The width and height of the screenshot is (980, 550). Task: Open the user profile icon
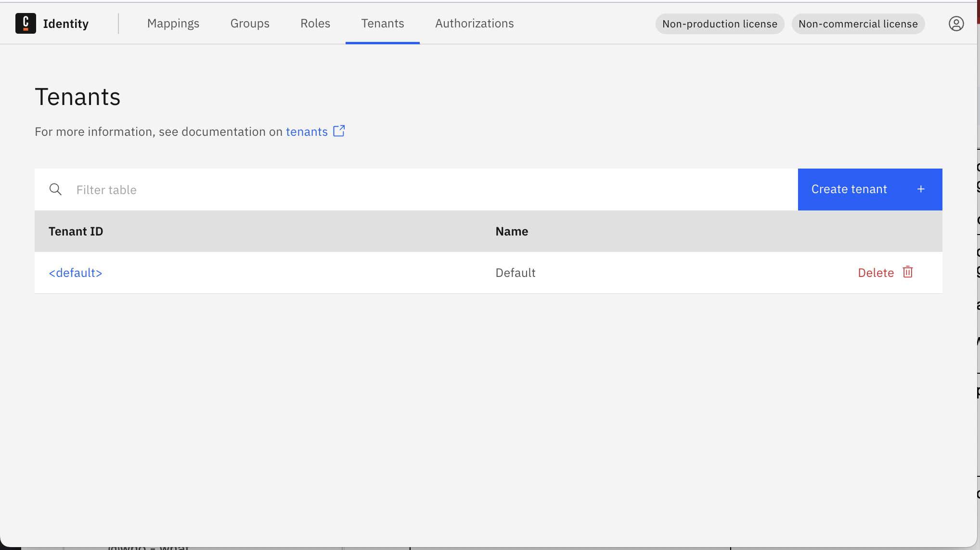[x=956, y=23]
